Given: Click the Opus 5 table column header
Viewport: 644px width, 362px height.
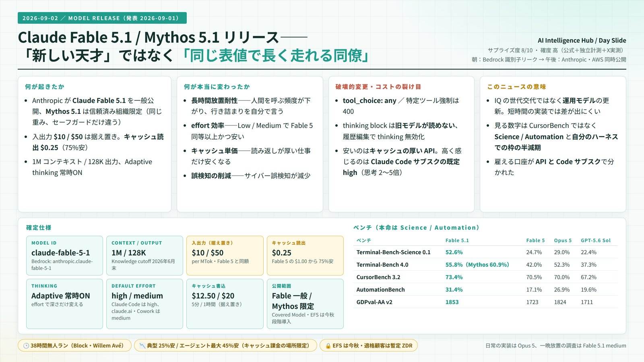Looking at the screenshot, I should pos(563,241).
